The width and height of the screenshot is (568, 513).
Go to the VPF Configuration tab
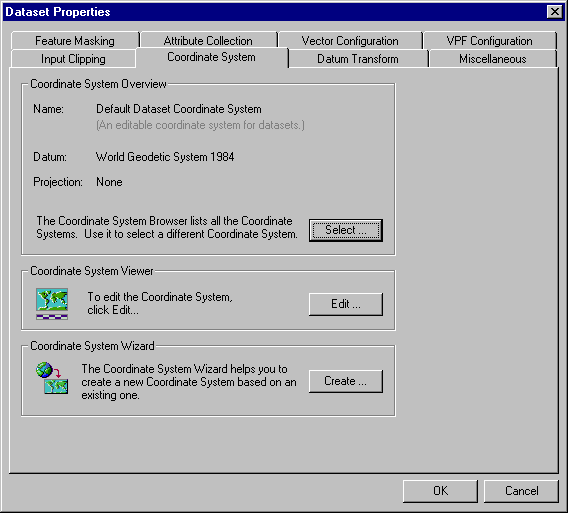(489, 41)
